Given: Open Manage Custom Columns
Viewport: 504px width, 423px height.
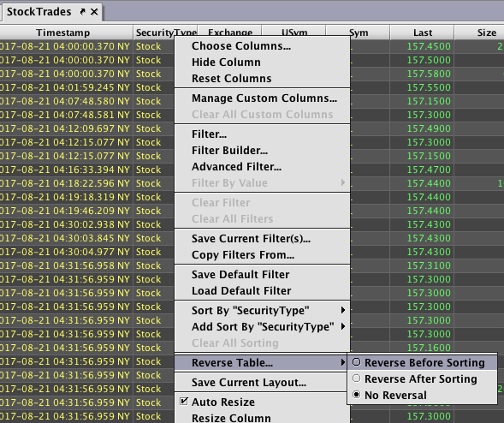Looking at the screenshot, I should coord(263,98).
